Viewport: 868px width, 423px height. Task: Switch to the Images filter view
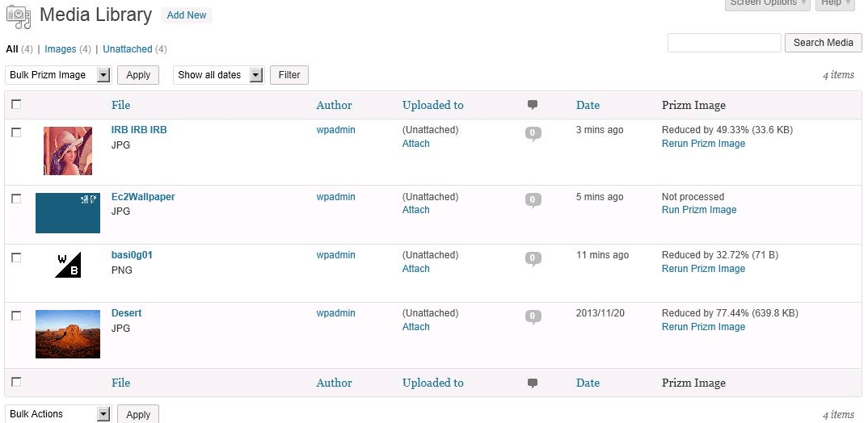(x=60, y=49)
